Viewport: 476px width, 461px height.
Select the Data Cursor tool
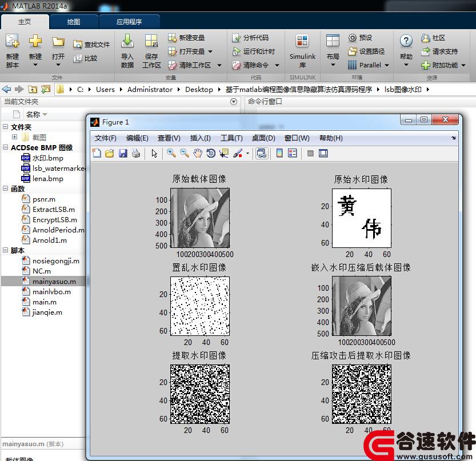224,153
